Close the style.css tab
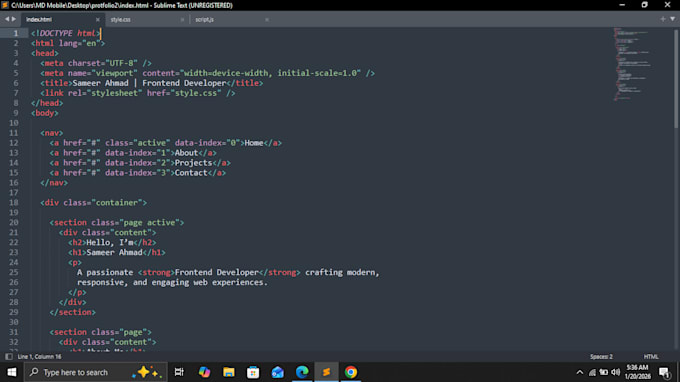The height and width of the screenshot is (382, 680). [x=182, y=20]
